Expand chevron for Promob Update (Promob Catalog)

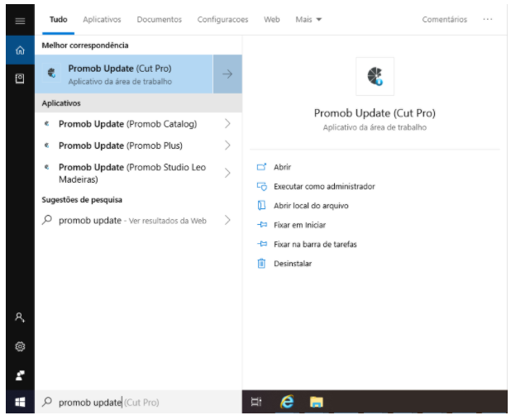pyautogui.click(x=227, y=124)
